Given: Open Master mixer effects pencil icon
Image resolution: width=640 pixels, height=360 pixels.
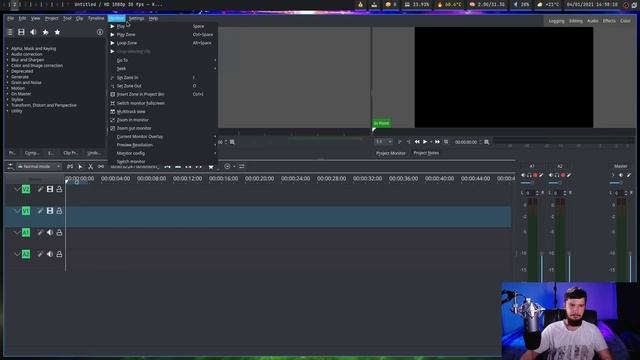Looking at the screenshot, I should point(629,176).
